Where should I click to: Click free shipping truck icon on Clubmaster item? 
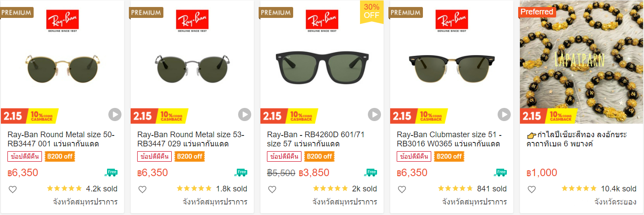click(x=500, y=173)
